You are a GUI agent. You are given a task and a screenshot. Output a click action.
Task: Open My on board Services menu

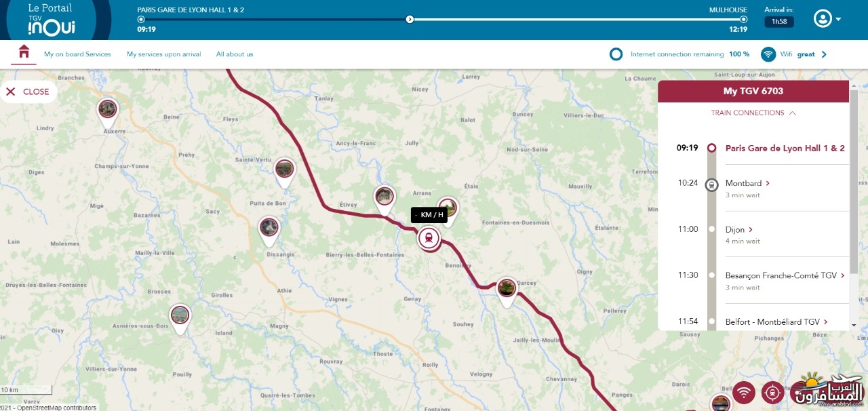(x=77, y=54)
